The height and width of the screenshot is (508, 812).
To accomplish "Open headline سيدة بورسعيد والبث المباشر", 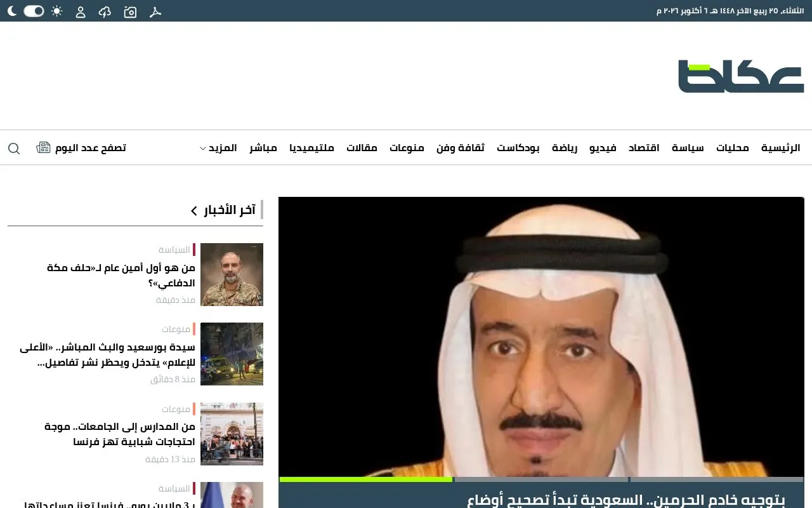I will point(108,355).
